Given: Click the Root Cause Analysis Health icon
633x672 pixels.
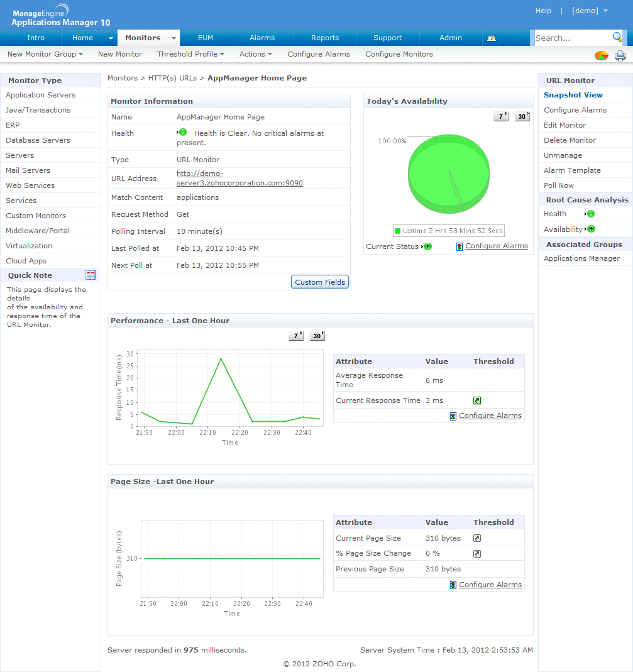Looking at the screenshot, I should pos(590,214).
